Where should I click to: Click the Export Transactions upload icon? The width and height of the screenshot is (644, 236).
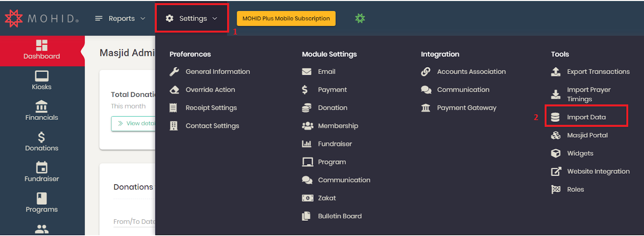pyautogui.click(x=555, y=72)
